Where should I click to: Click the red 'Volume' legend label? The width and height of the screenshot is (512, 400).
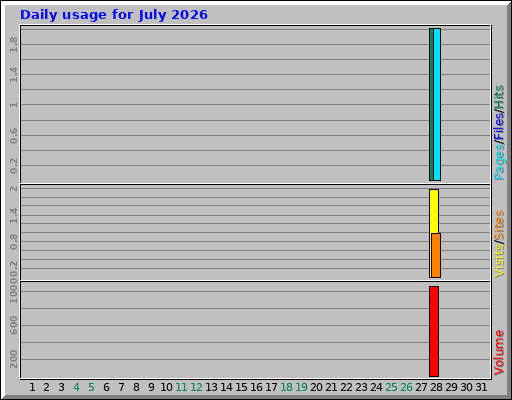[499, 352]
